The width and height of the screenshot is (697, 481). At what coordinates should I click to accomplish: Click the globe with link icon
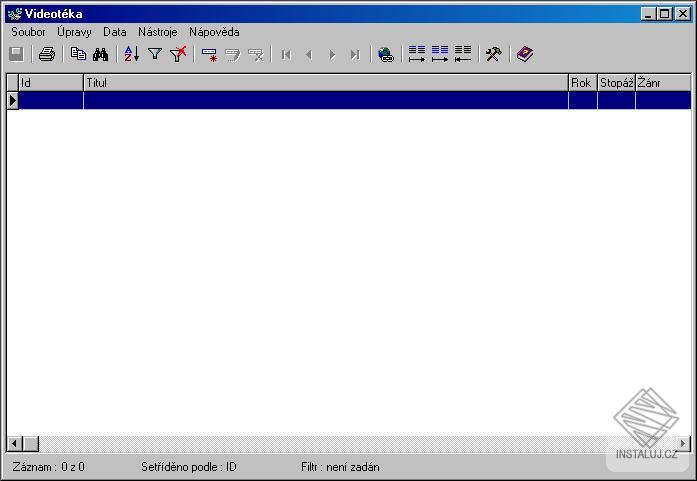tap(386, 54)
